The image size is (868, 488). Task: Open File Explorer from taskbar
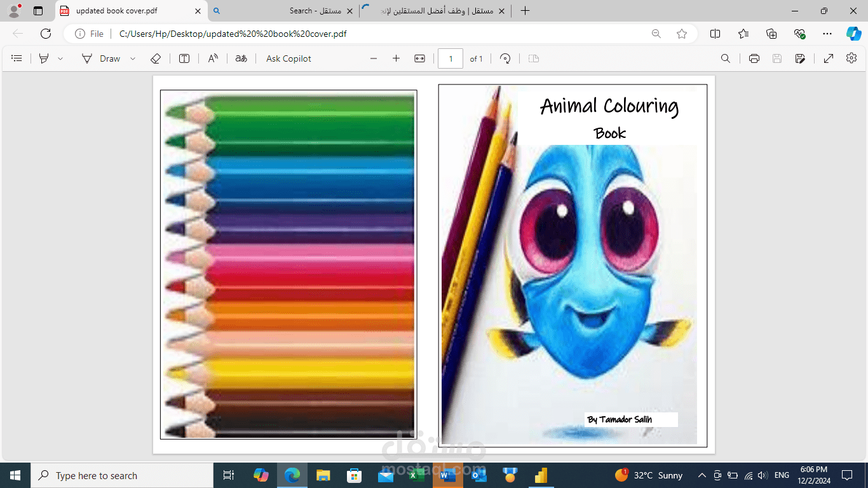[323, 475]
